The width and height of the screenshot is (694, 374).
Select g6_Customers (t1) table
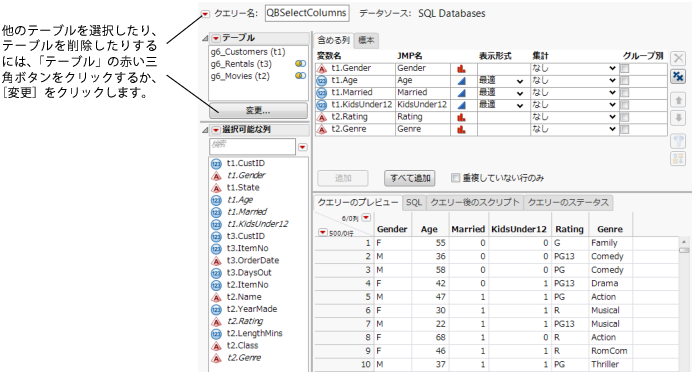[248, 52]
